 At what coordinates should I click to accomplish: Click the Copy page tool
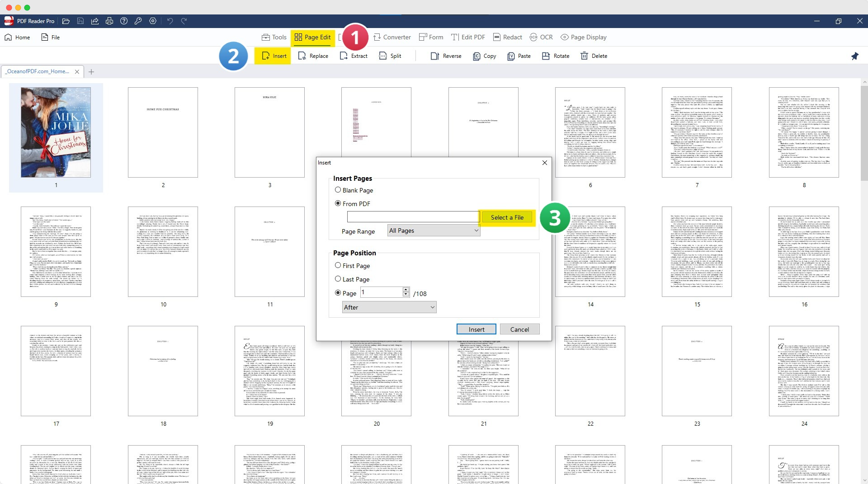484,56
